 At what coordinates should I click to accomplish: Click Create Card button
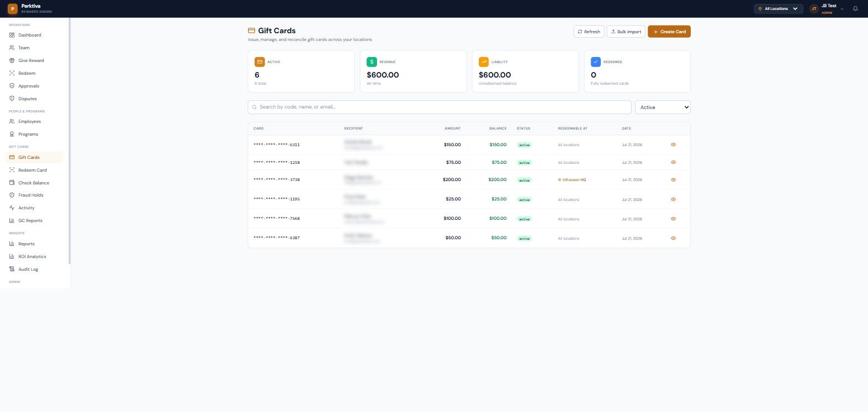click(x=669, y=32)
